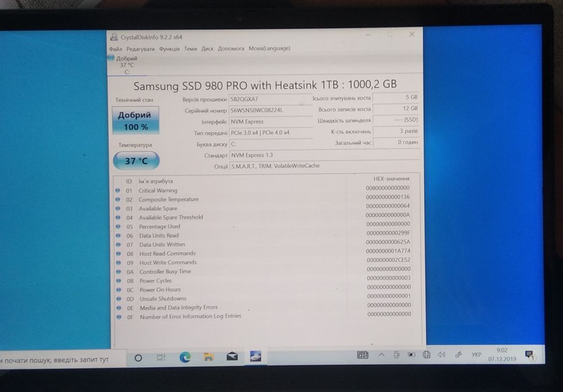Click the status dot for Composite Temperature
Image resolution: width=563 pixels, height=392 pixels.
[x=118, y=200]
